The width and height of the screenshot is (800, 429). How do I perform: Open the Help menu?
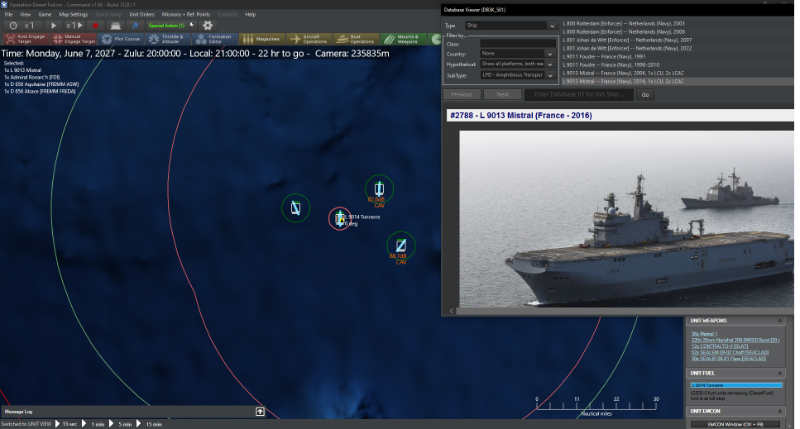[x=250, y=14]
